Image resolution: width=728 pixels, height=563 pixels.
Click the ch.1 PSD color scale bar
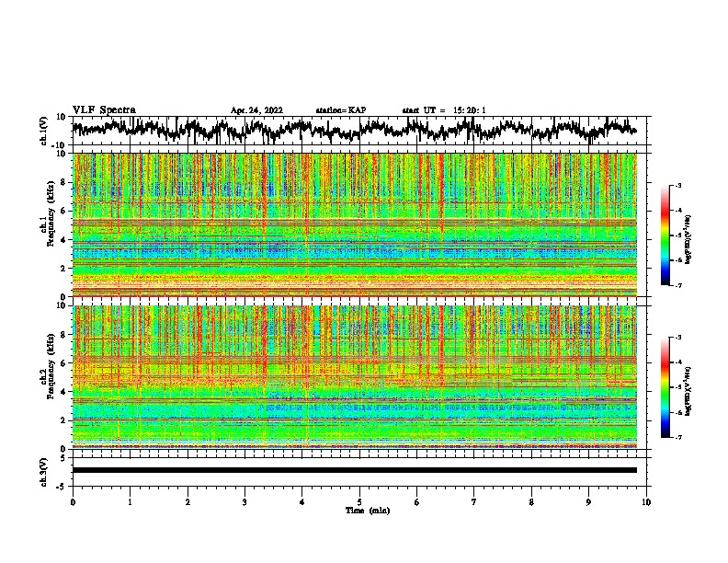pyautogui.click(x=665, y=236)
